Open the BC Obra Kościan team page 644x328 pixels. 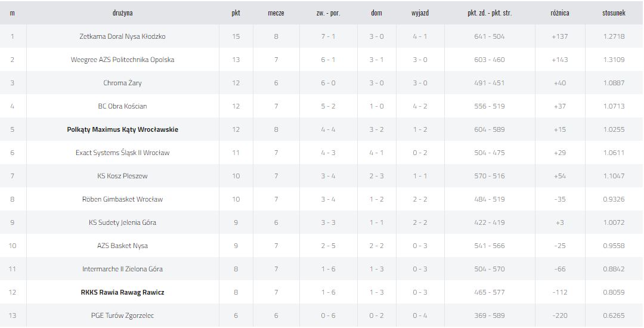click(122, 106)
